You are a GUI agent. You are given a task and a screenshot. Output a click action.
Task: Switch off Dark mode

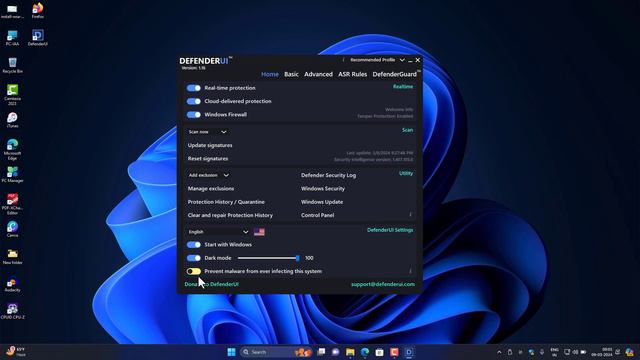point(194,258)
